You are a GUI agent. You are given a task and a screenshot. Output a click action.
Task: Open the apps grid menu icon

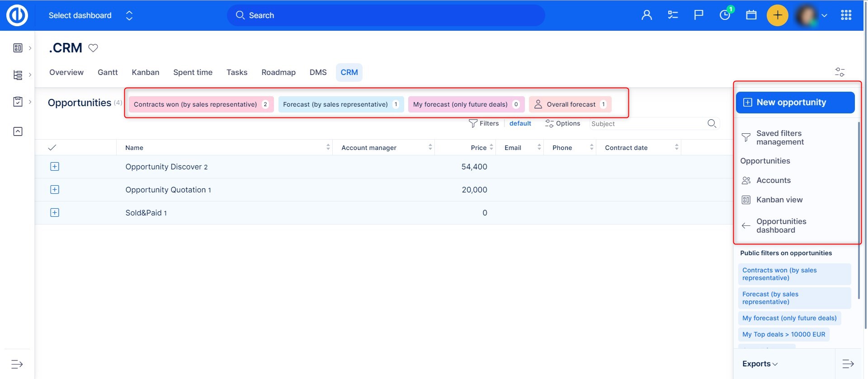click(x=846, y=15)
